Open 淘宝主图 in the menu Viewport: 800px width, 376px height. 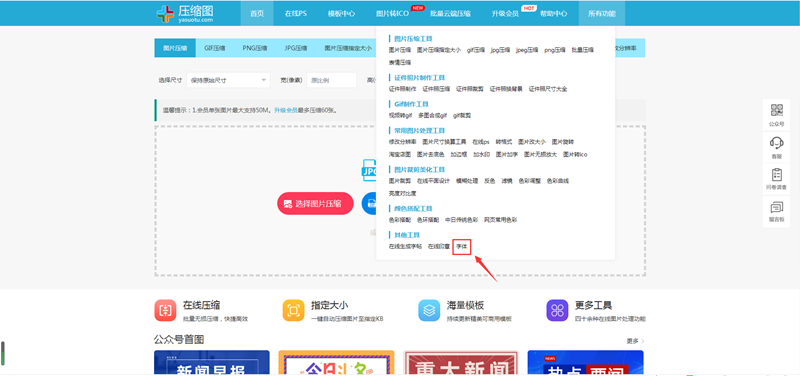point(399,154)
